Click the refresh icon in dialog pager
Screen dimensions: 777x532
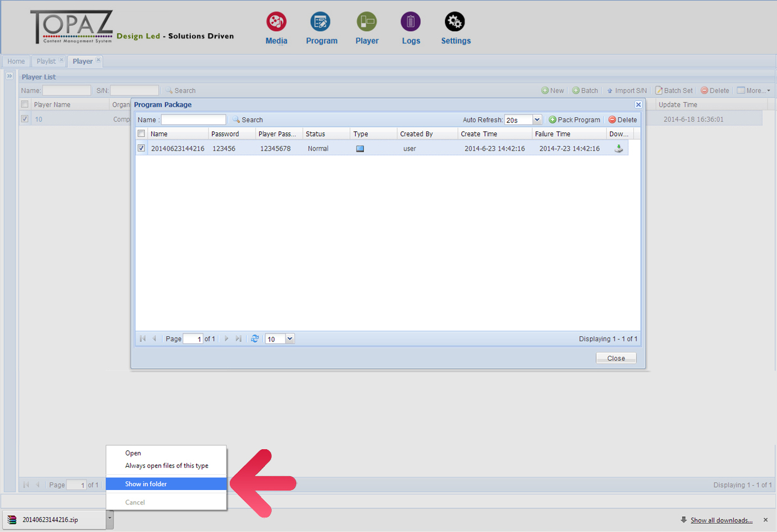(255, 339)
